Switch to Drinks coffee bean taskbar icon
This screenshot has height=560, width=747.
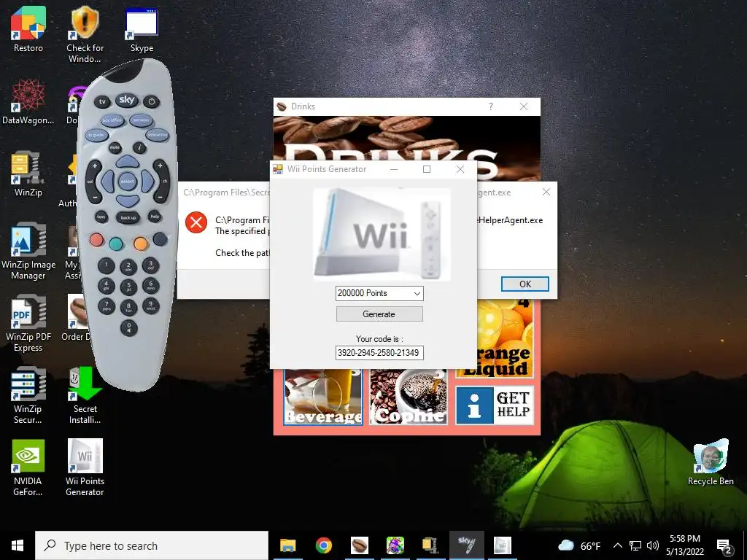coord(359,545)
